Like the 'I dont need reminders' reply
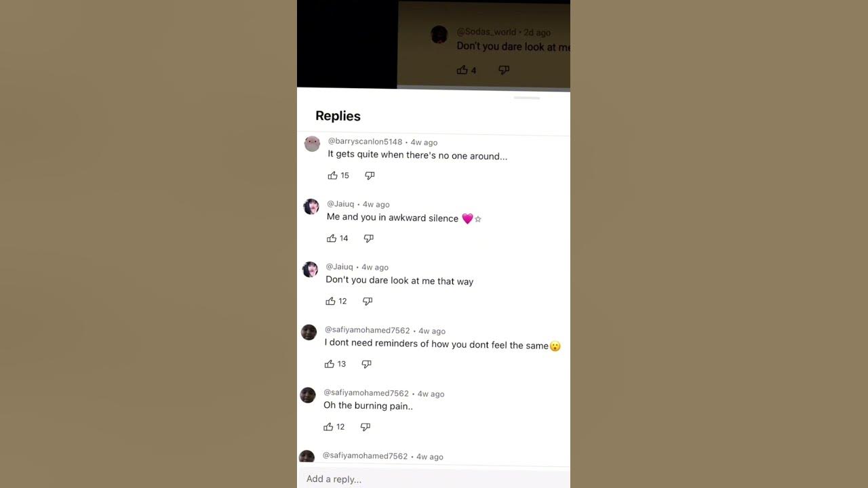 click(330, 364)
